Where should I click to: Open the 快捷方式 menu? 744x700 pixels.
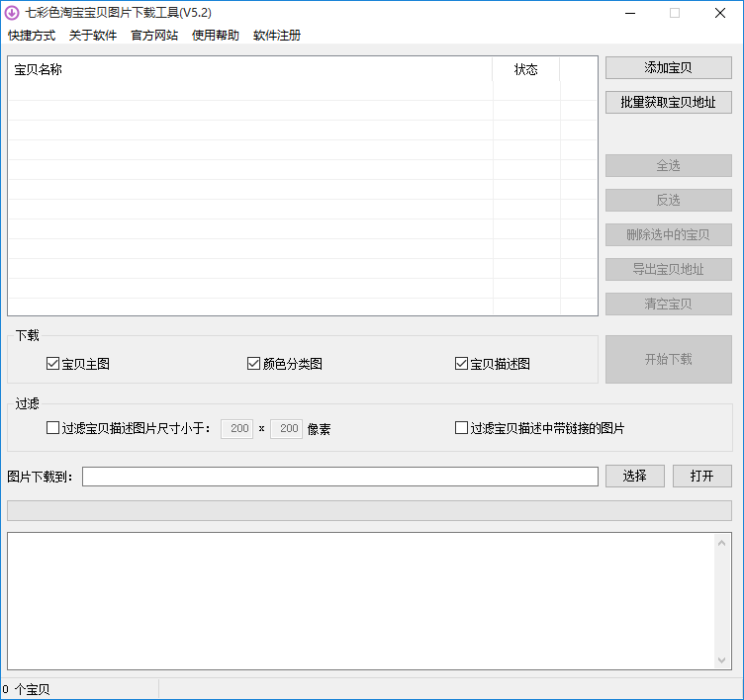point(32,36)
